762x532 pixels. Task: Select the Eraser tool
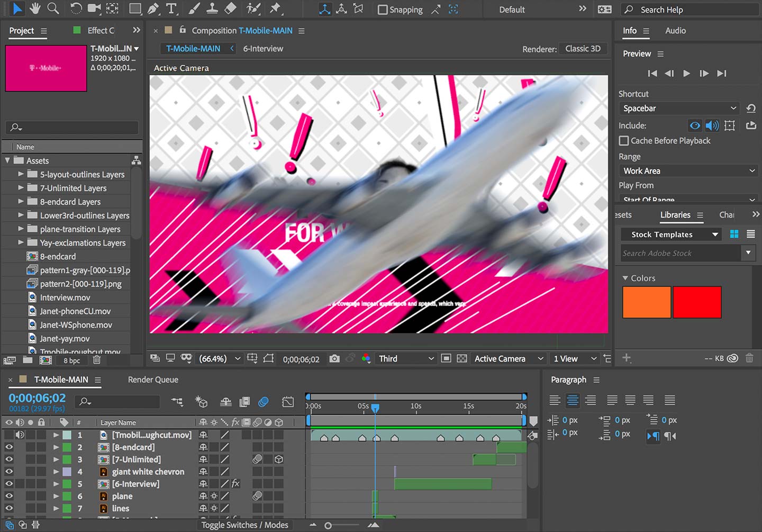pos(230,8)
